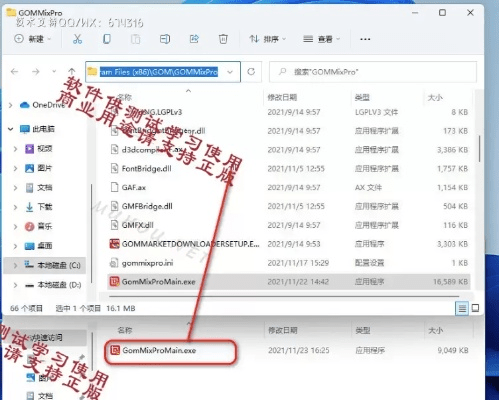Open recent locations chevron dropdown
499x400 pixels.
click(54, 72)
